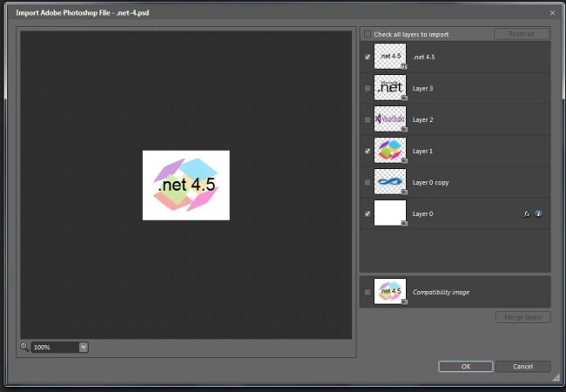Select the ".net 4.5" layer name
The image size is (566, 392).
(424, 57)
